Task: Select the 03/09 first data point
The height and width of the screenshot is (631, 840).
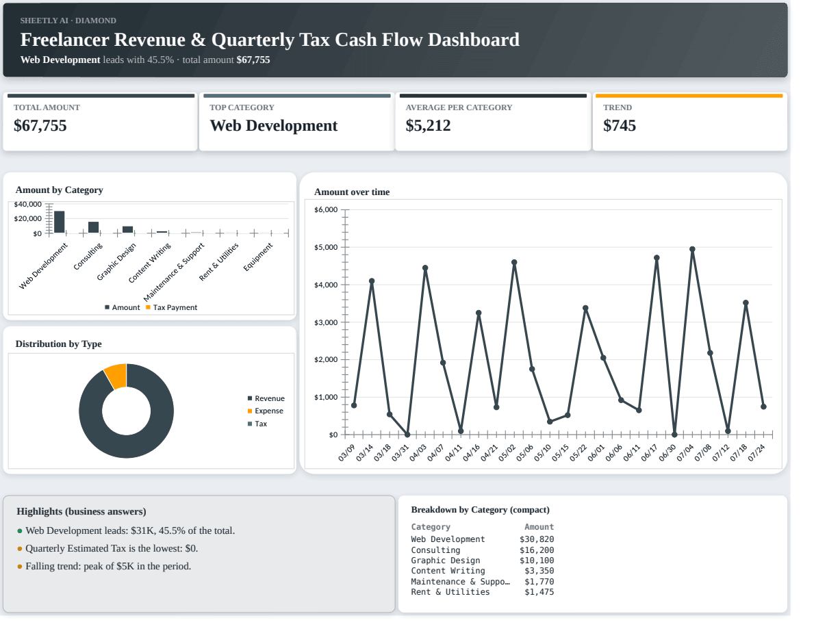Action: click(x=354, y=405)
